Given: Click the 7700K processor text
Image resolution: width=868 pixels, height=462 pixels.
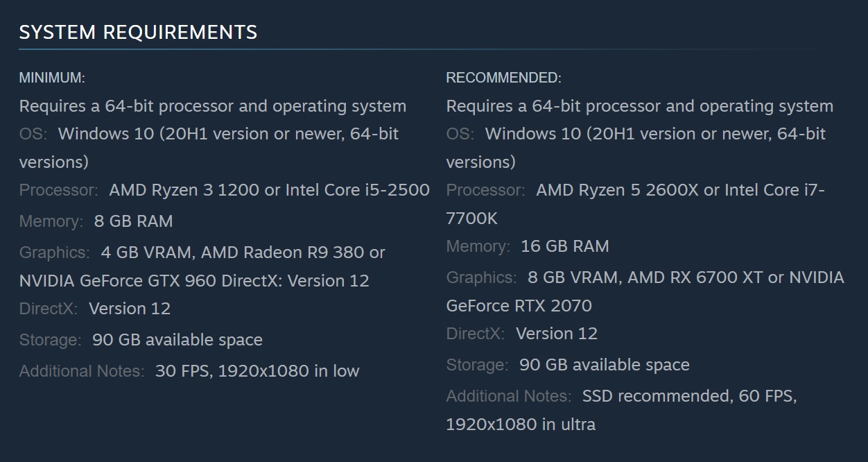Looking at the screenshot, I should point(471,219).
